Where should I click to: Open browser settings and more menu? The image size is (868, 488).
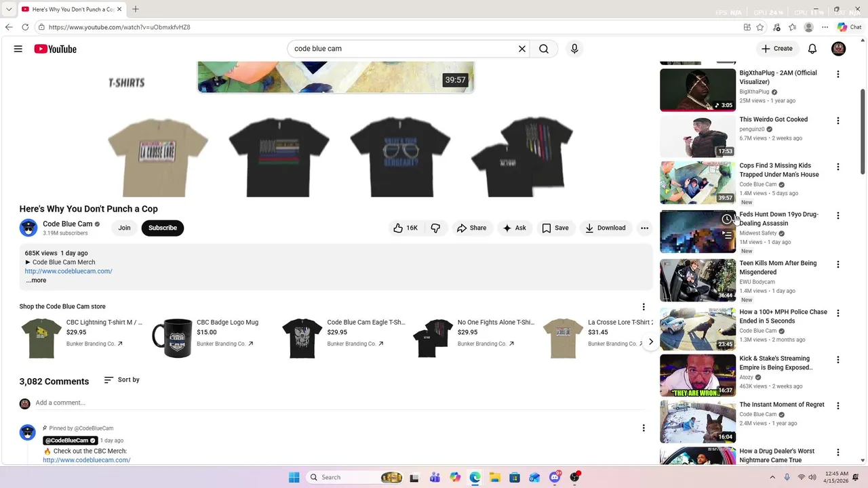tap(825, 27)
